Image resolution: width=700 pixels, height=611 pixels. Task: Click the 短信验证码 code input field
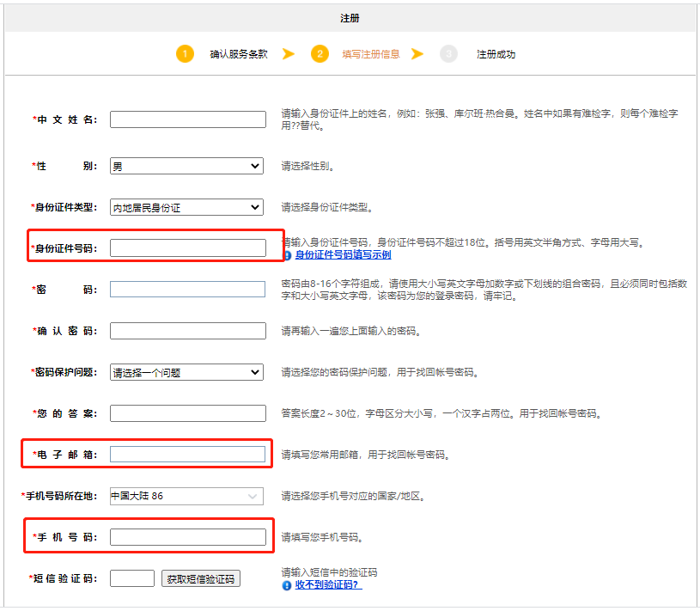pyautogui.click(x=131, y=577)
